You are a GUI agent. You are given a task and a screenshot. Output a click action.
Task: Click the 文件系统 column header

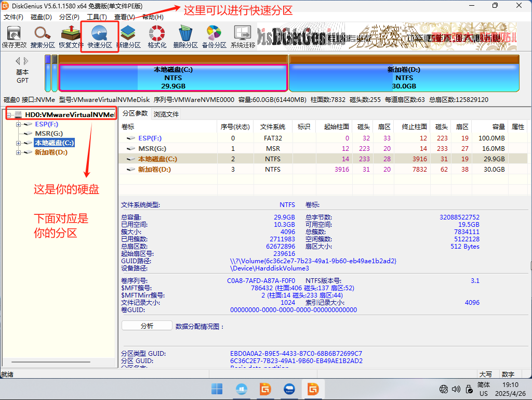point(273,126)
